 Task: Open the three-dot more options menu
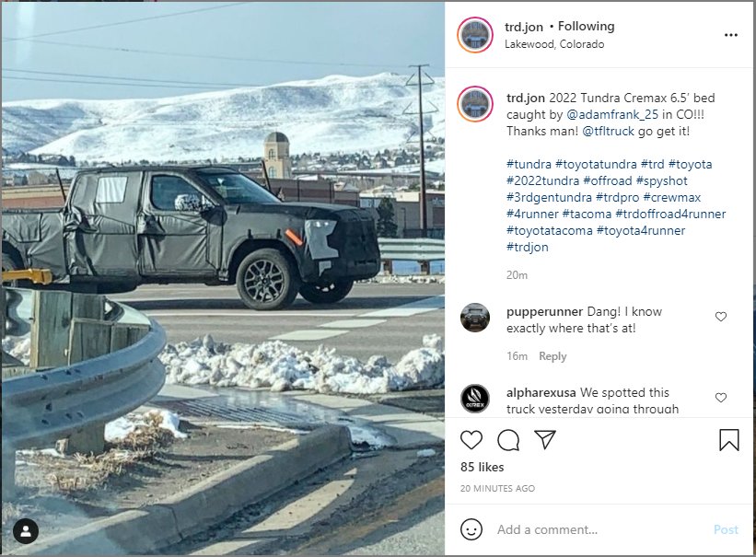(x=731, y=35)
